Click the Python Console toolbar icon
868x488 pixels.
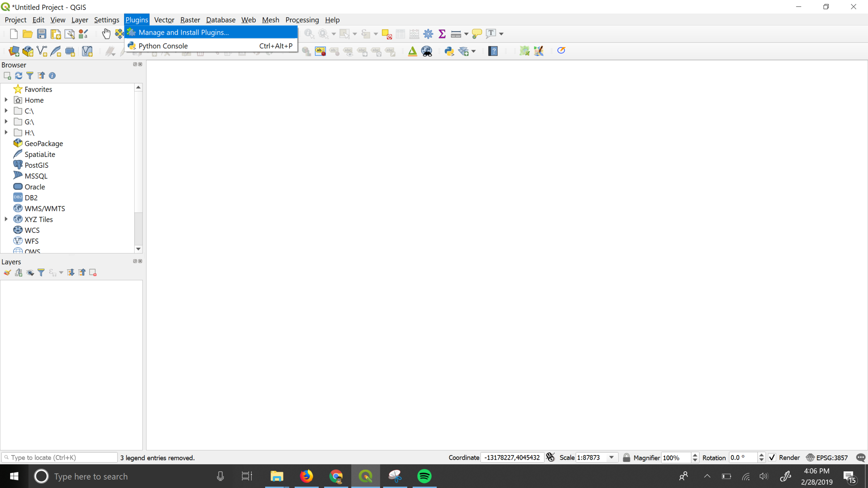point(449,51)
